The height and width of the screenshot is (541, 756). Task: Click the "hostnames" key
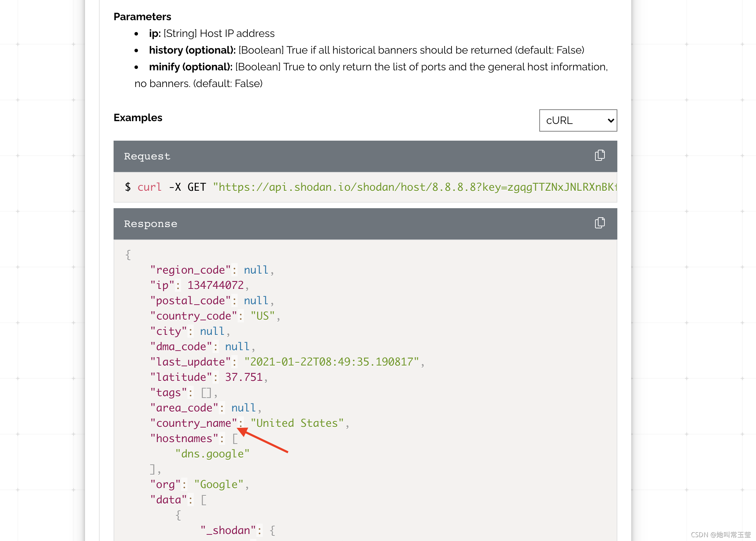184,438
